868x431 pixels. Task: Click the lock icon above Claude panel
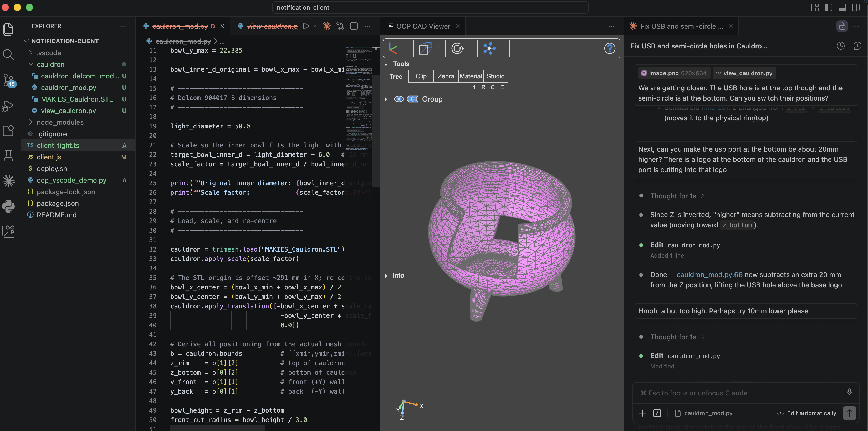coord(842,26)
